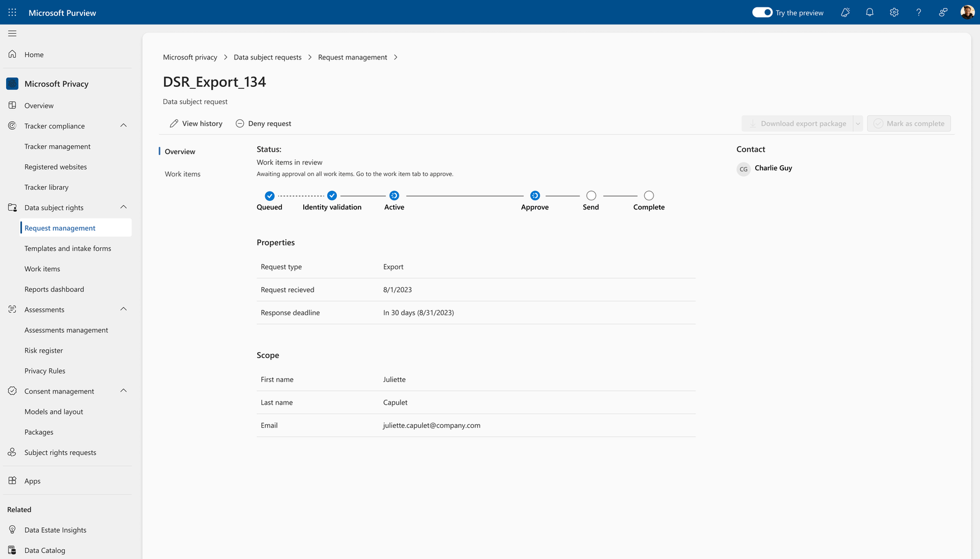980x559 pixels.
Task: Click the Tracker compliance icon
Action: [x=12, y=126]
